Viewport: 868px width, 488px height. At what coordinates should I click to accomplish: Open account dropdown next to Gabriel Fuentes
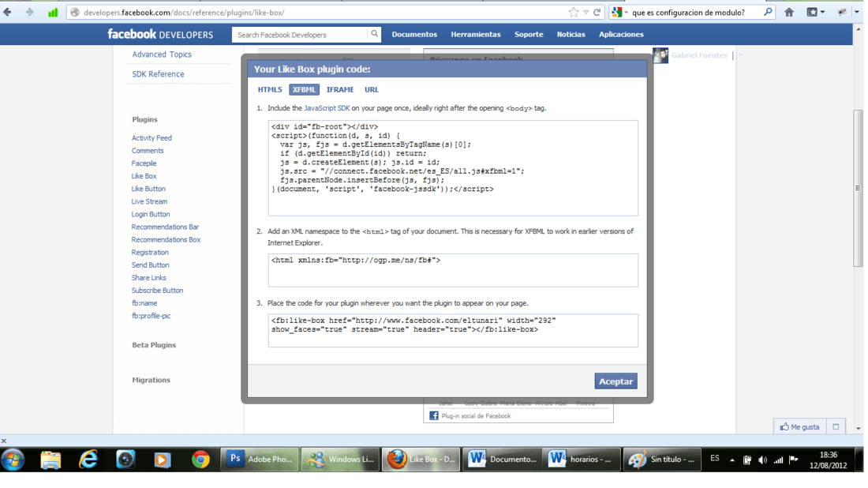click(740, 55)
